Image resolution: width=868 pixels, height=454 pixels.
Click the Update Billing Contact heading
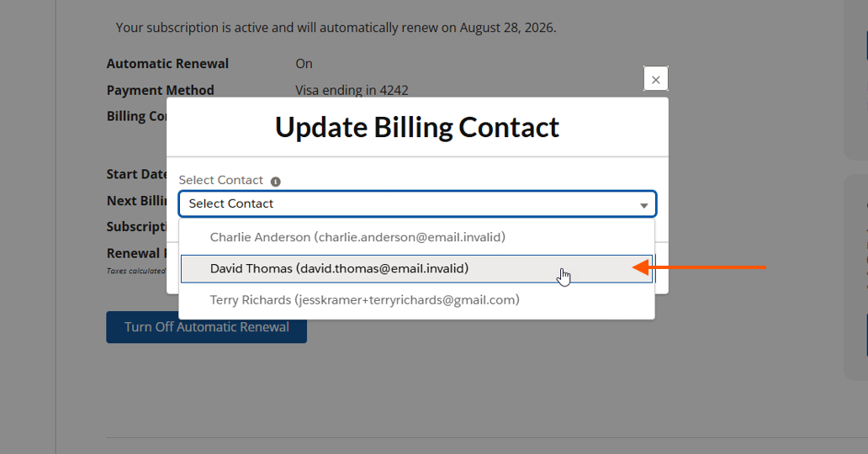[417, 127]
